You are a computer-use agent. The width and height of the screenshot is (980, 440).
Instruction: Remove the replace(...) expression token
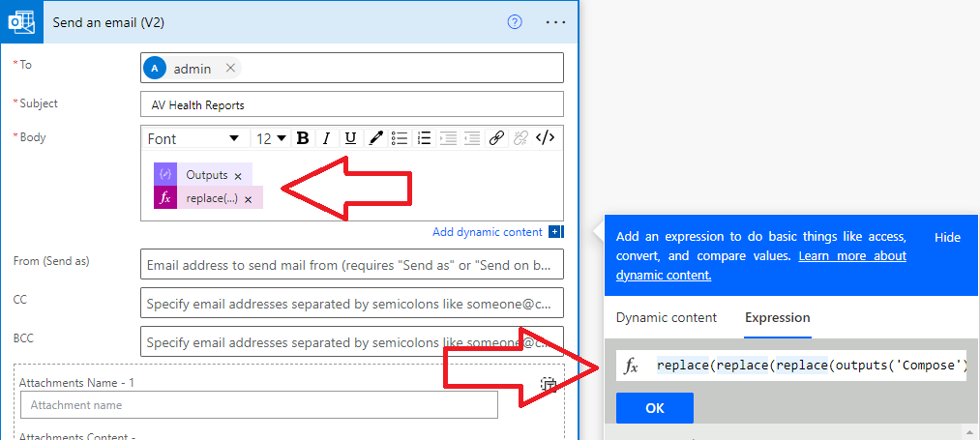click(248, 199)
